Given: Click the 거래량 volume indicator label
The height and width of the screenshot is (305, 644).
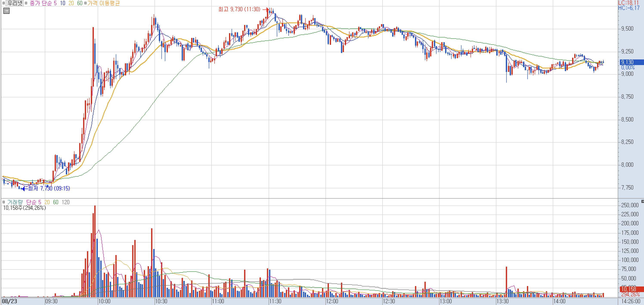Looking at the screenshot, I should point(15,202).
